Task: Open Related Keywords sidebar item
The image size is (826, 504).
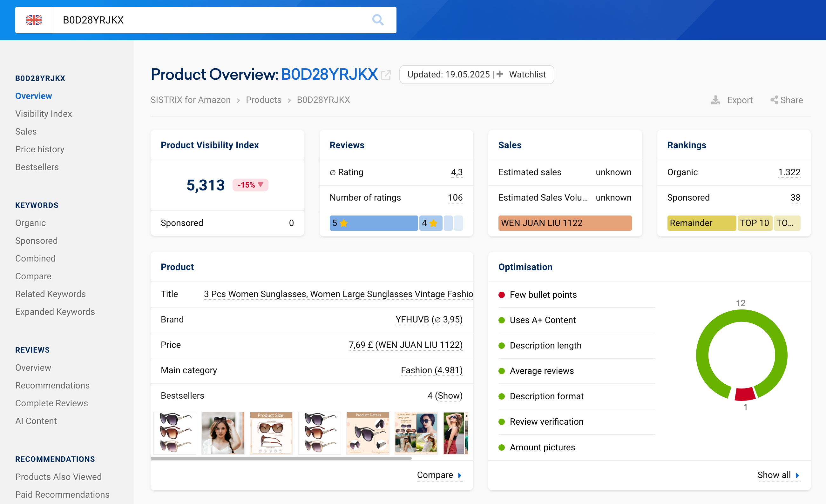Action: [51, 294]
